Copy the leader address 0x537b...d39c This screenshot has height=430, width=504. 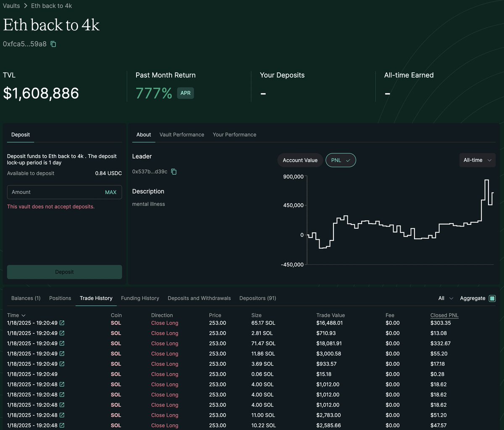click(174, 171)
